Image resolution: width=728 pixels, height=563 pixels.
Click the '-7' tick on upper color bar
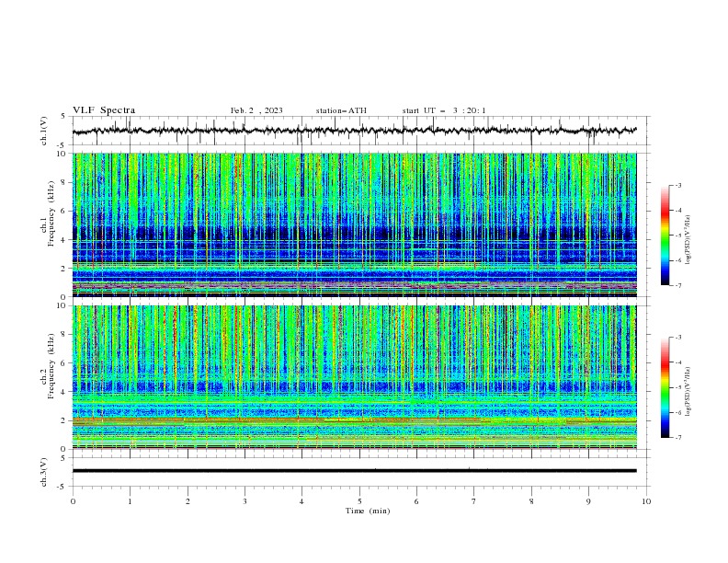pos(678,285)
